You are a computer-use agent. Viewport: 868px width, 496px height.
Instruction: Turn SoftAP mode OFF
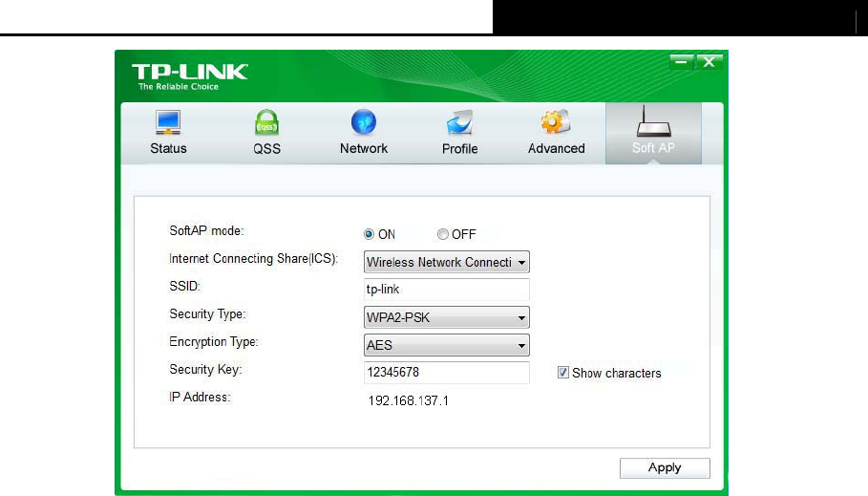pos(442,234)
